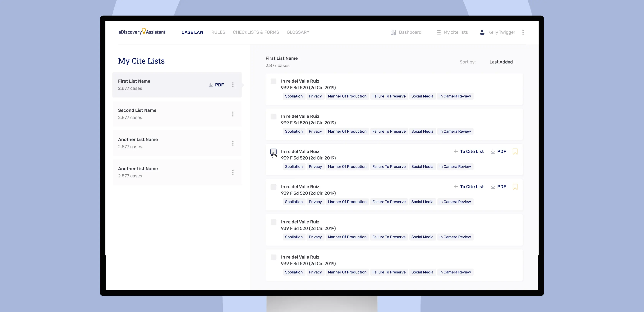The image size is (644, 312).
Task: Open the Dashboard grid icon
Action: [393, 32]
